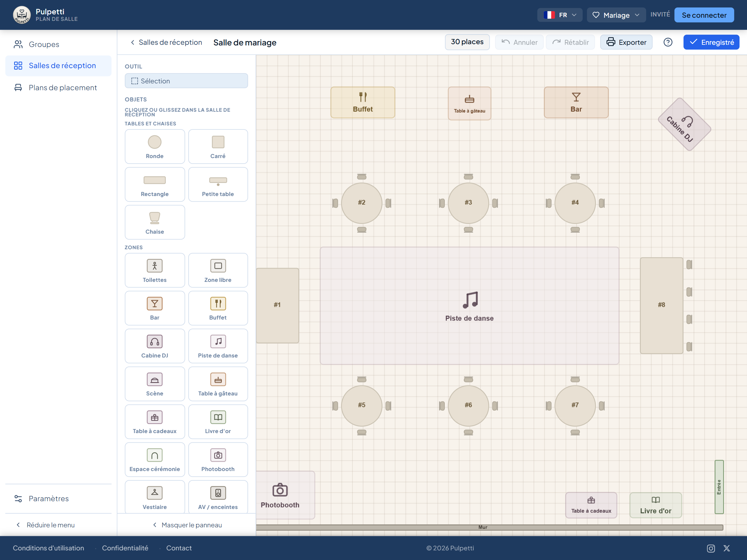Open the FR language dropdown
The height and width of the screenshot is (560, 747).
point(560,15)
